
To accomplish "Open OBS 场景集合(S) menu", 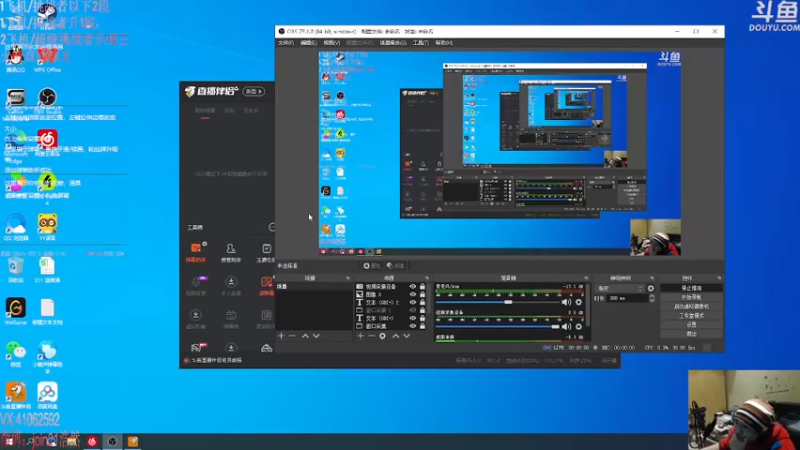I will point(393,43).
